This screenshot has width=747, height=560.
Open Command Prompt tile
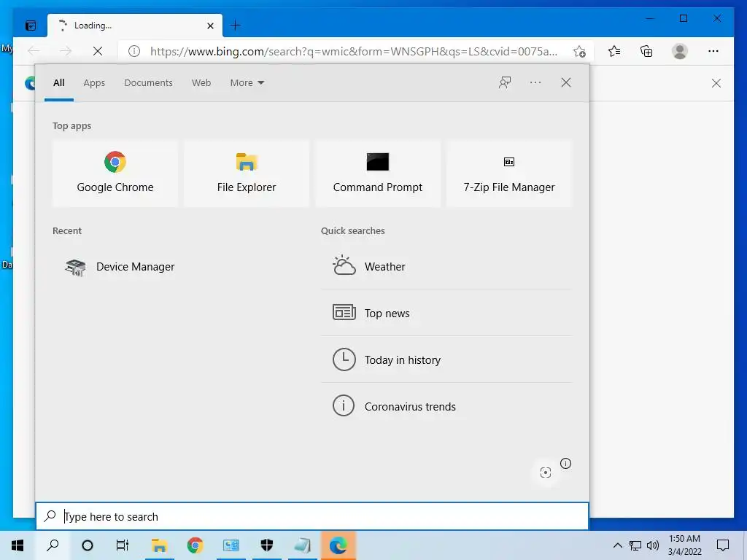coord(378,174)
